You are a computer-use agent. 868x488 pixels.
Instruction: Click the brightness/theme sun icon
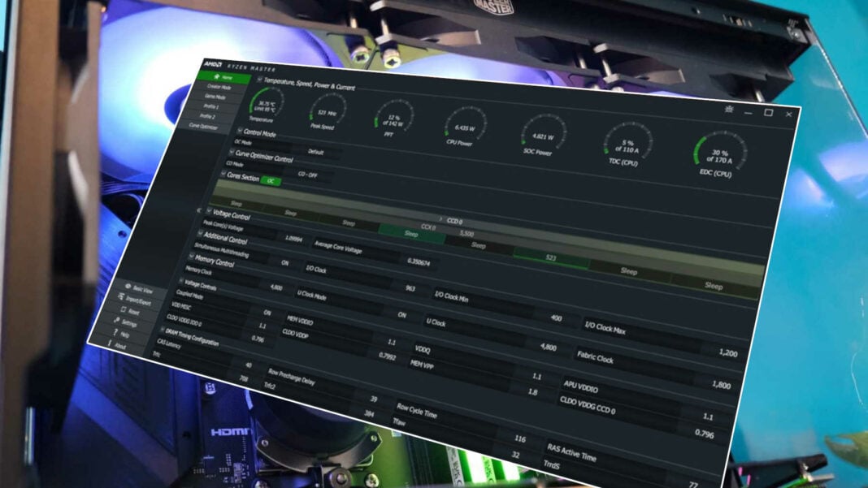[x=729, y=110]
